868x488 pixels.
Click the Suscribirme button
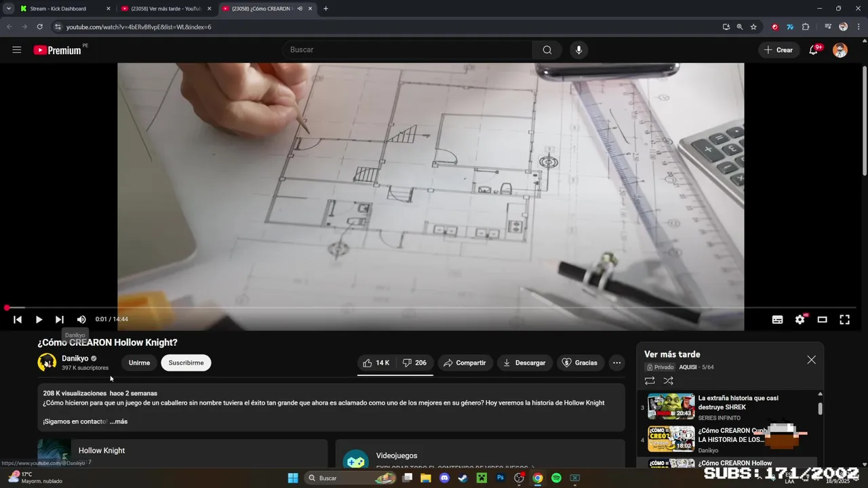click(x=186, y=363)
